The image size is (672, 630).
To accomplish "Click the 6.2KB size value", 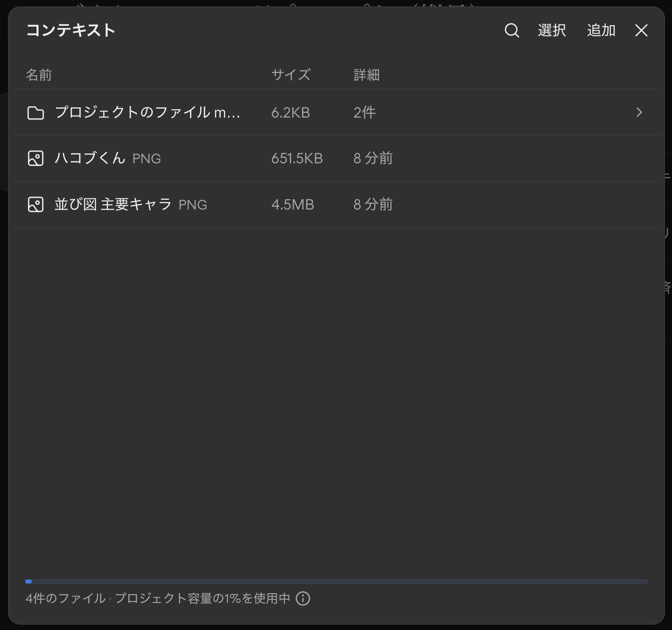I will 291,112.
